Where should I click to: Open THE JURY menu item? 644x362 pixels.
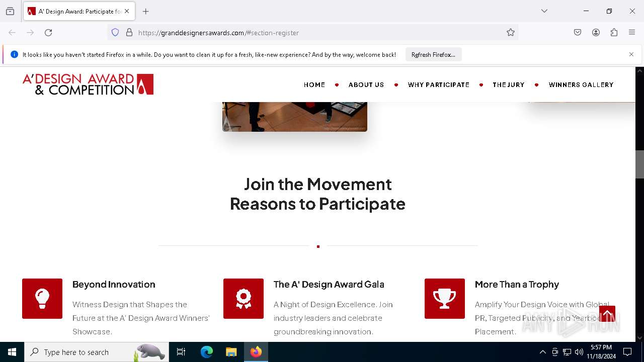509,85
